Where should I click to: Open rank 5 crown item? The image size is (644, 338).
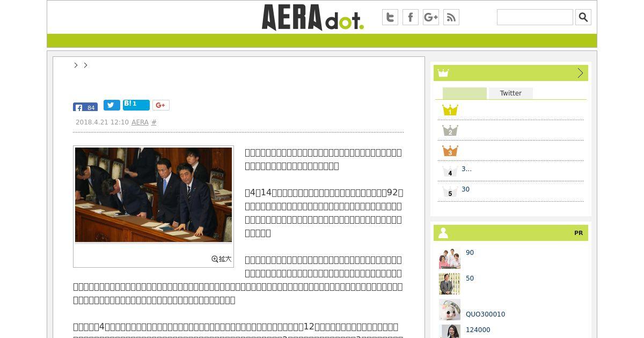pyautogui.click(x=450, y=192)
